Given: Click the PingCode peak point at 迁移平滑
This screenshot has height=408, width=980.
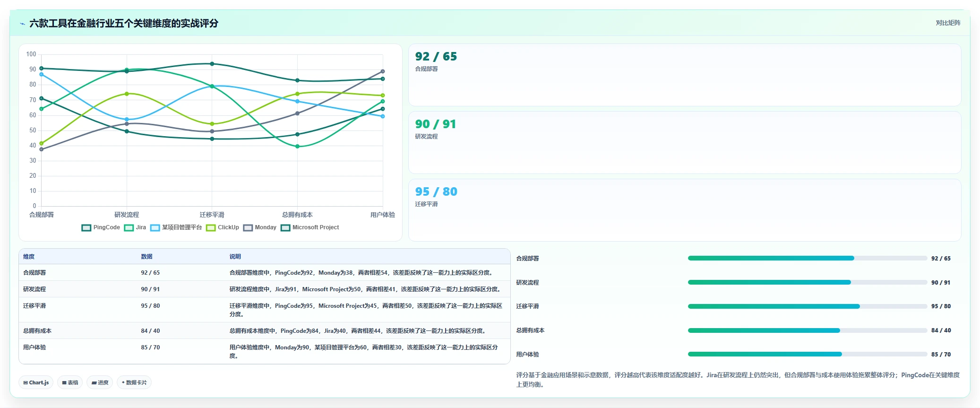Looking at the screenshot, I should (x=212, y=64).
